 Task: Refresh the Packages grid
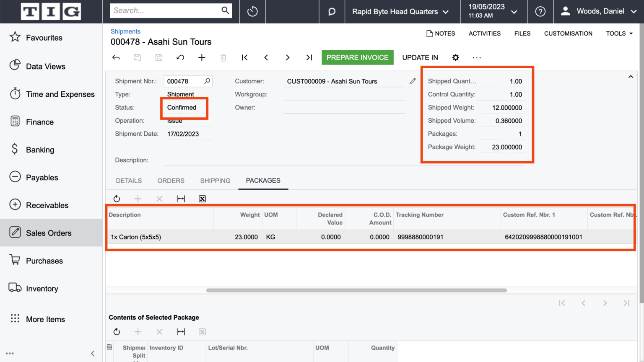coord(117,199)
